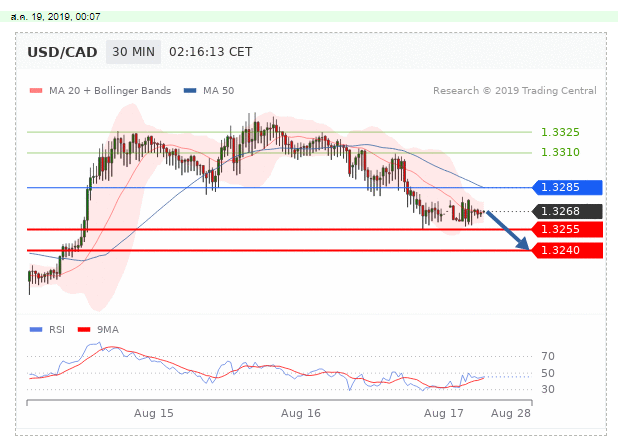The height and width of the screenshot is (441, 618).
Task: Click the RSI legend label
Action: (57, 329)
